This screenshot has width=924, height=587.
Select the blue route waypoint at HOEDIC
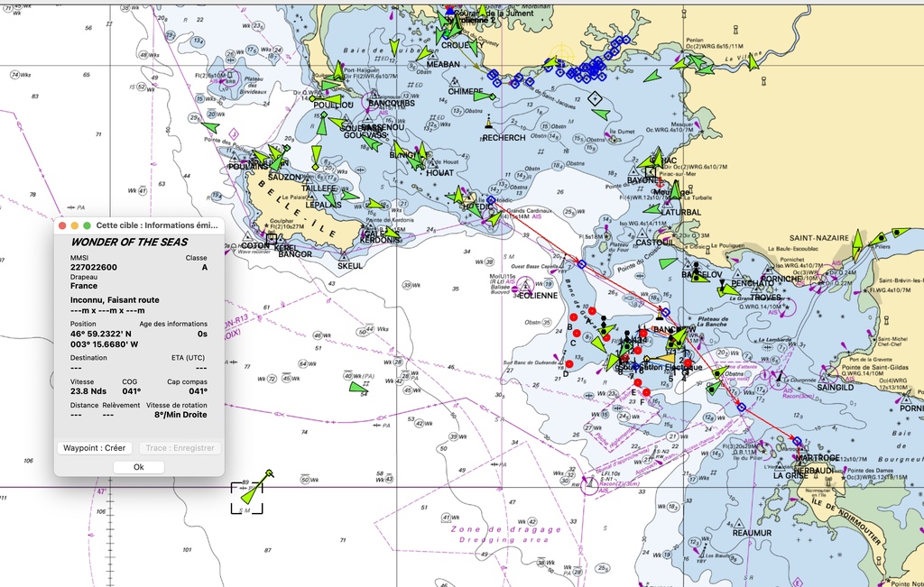pyautogui.click(x=491, y=201)
